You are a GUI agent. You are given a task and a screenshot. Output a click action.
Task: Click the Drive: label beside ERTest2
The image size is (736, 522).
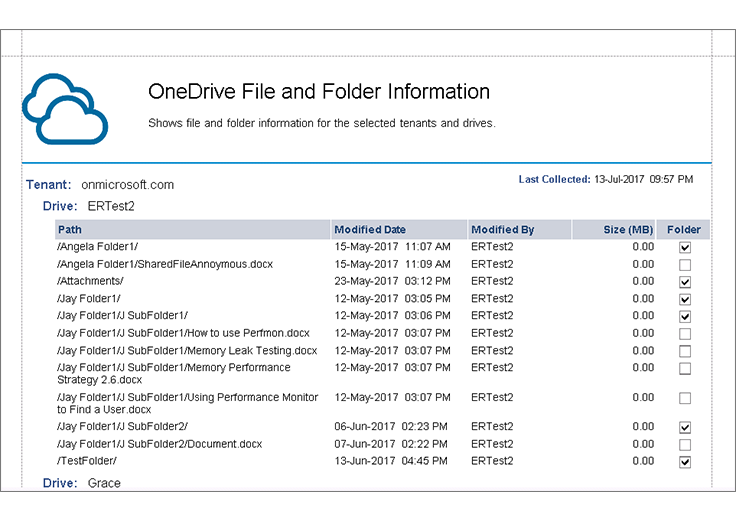pyautogui.click(x=60, y=206)
